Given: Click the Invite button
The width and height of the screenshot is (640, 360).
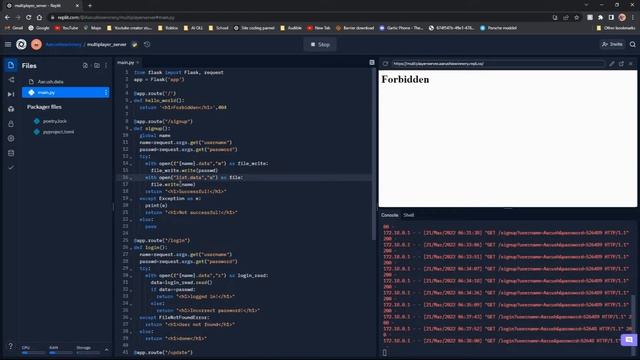Looking at the screenshot, I should click(x=612, y=44).
